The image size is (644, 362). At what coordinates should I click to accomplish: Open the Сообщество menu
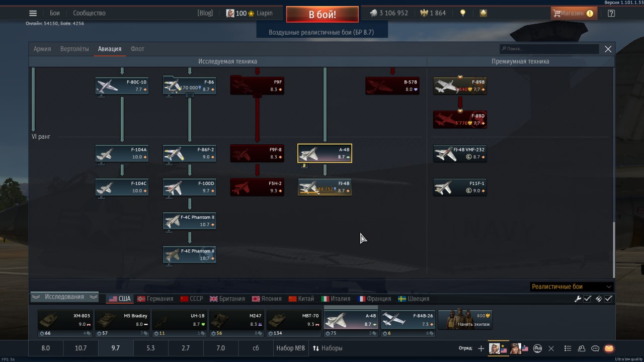click(x=89, y=13)
